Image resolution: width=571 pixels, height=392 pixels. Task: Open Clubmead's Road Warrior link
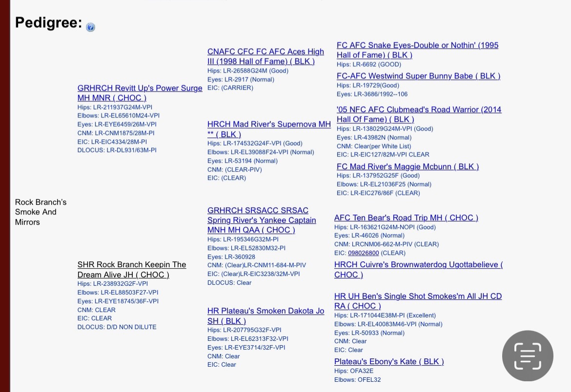click(419, 114)
